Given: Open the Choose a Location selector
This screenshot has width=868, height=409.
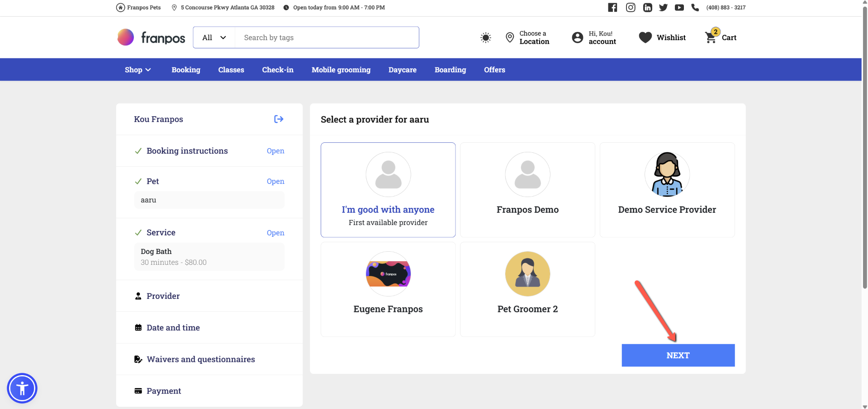Looking at the screenshot, I should click(527, 38).
